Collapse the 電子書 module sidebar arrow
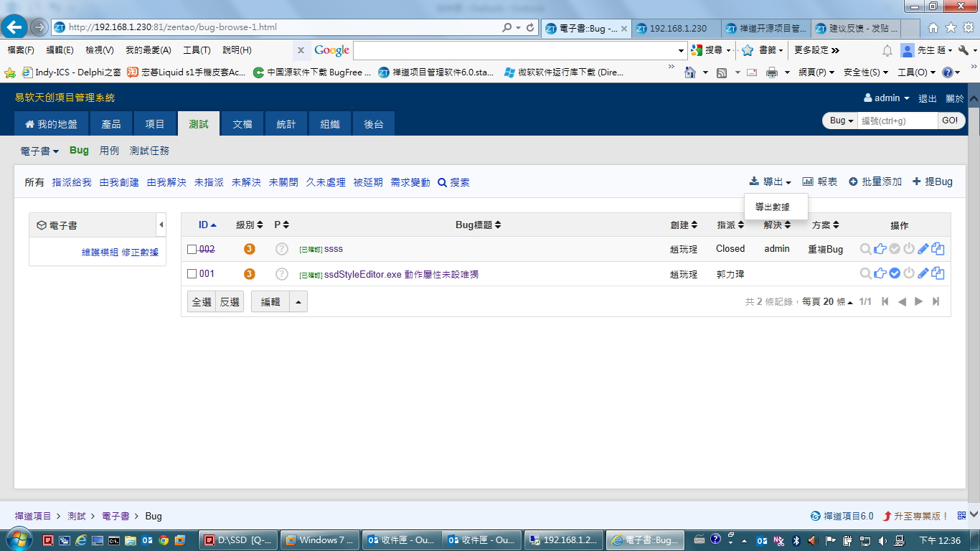The height and width of the screenshot is (551, 980). [161, 225]
